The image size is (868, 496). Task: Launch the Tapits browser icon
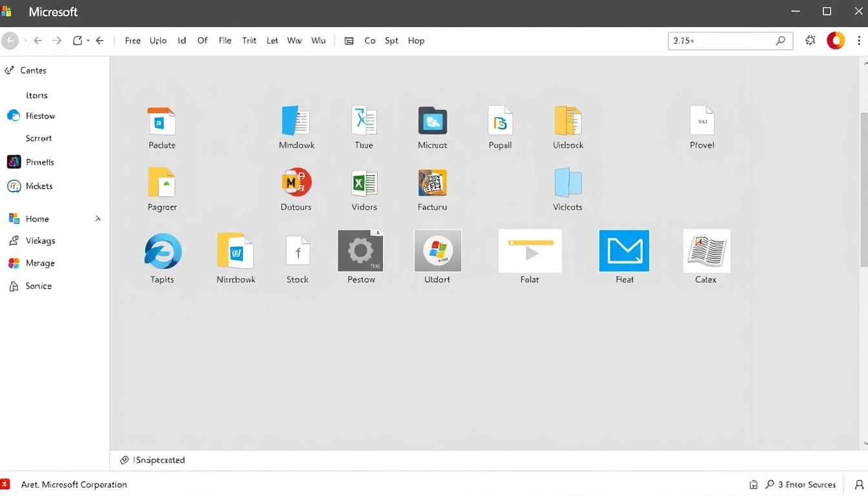coord(163,251)
